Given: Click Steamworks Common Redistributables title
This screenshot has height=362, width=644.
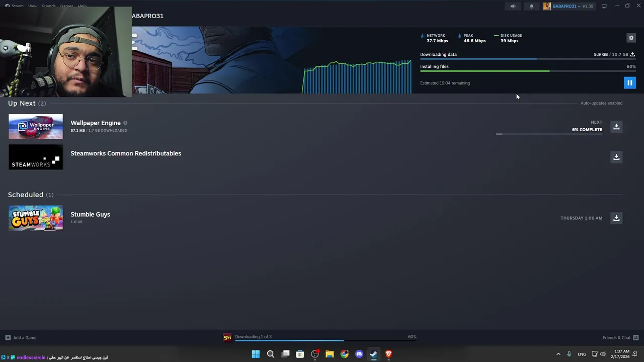Looking at the screenshot, I should (x=126, y=153).
